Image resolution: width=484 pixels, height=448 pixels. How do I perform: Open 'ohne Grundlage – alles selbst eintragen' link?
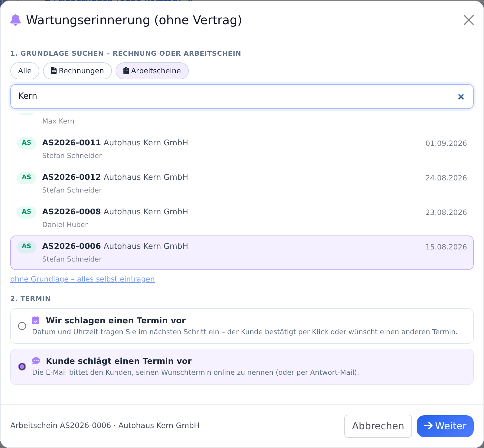(83, 279)
